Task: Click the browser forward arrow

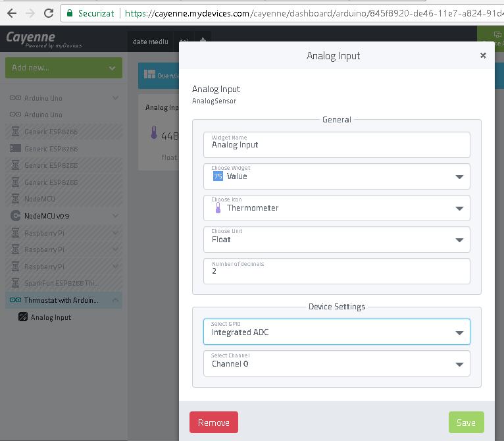Action: (30, 13)
